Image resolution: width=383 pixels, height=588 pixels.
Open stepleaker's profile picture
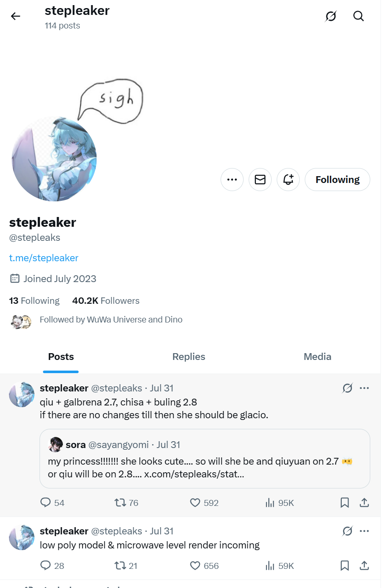(x=54, y=159)
